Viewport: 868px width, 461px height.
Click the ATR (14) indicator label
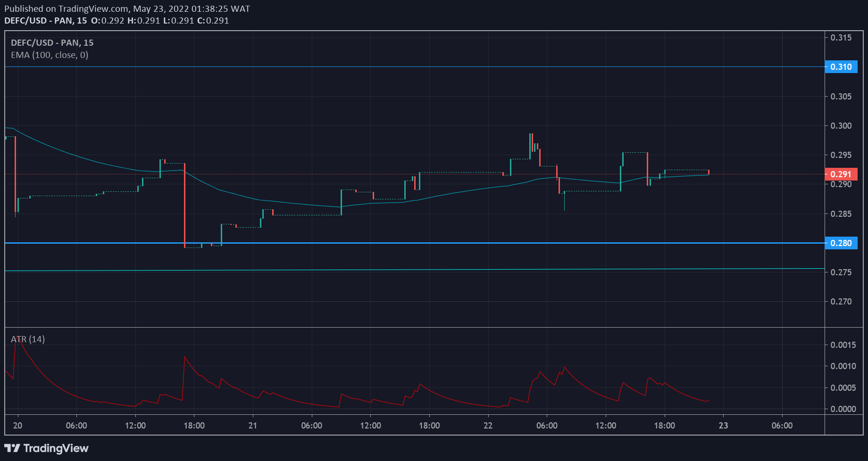point(28,339)
